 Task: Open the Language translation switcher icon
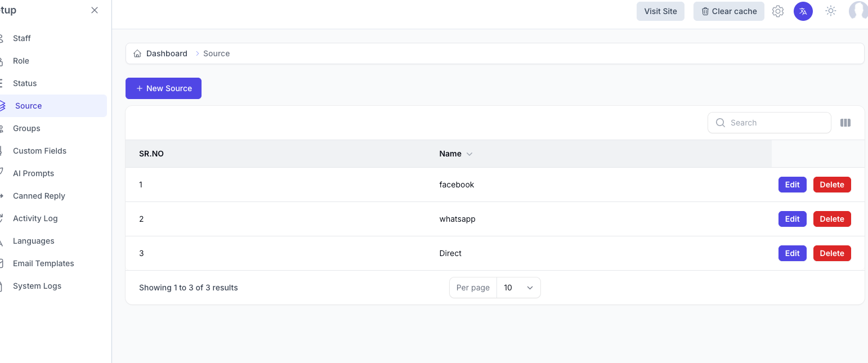click(x=803, y=11)
